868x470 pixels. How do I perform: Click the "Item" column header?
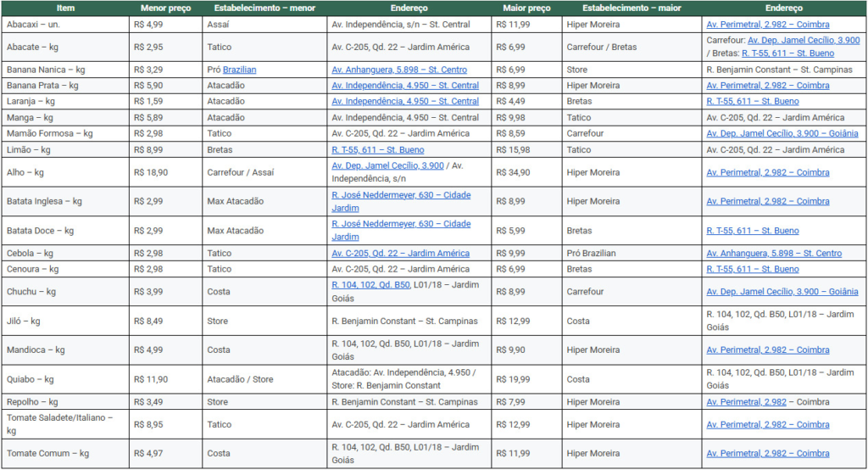[x=65, y=8]
